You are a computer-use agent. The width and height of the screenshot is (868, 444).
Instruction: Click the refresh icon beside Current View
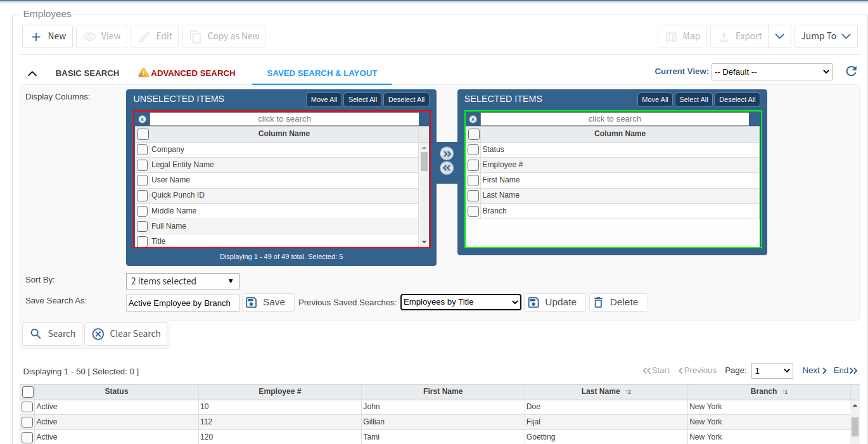(852, 71)
